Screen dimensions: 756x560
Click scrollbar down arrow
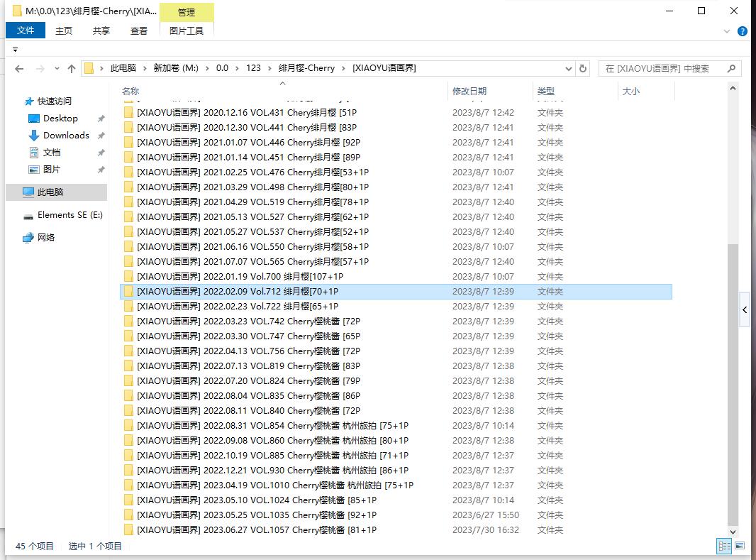coord(733,532)
